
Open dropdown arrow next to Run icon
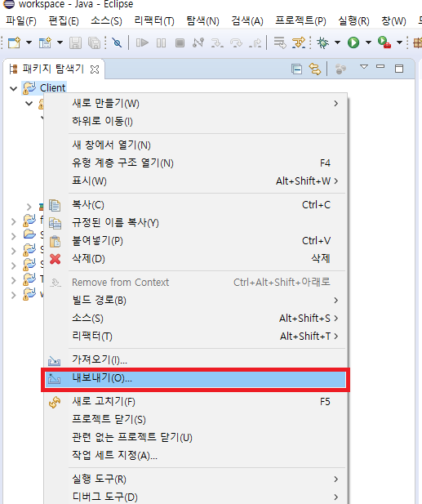tap(368, 42)
